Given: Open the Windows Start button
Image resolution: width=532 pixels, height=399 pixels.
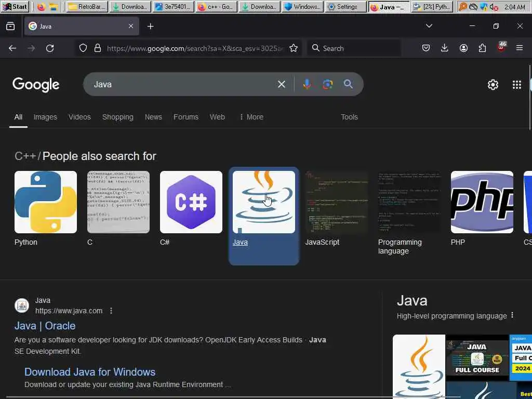Looking at the screenshot, I should pos(15,7).
